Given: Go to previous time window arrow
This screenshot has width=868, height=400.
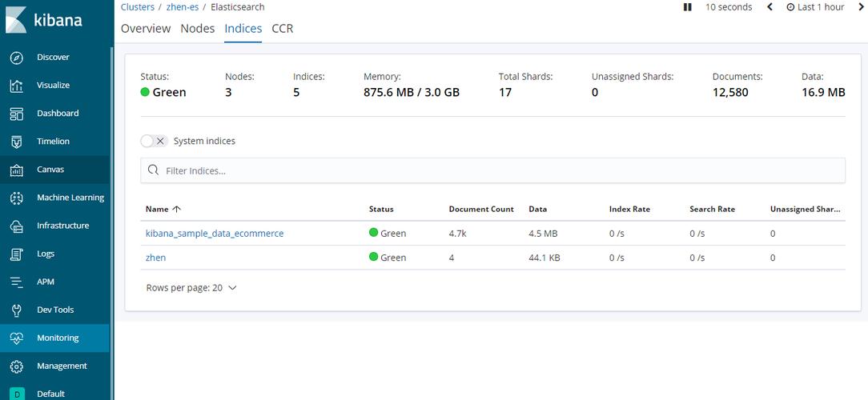Looking at the screenshot, I should (x=770, y=7).
